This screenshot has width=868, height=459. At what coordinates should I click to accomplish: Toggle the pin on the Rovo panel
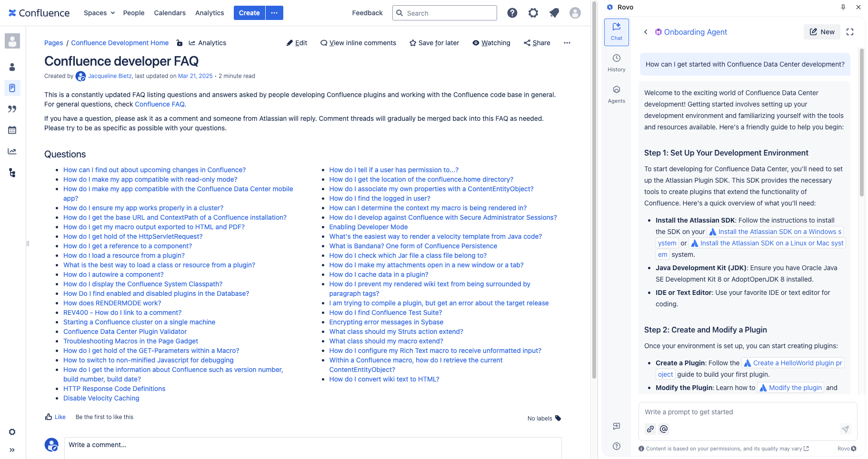(x=842, y=7)
